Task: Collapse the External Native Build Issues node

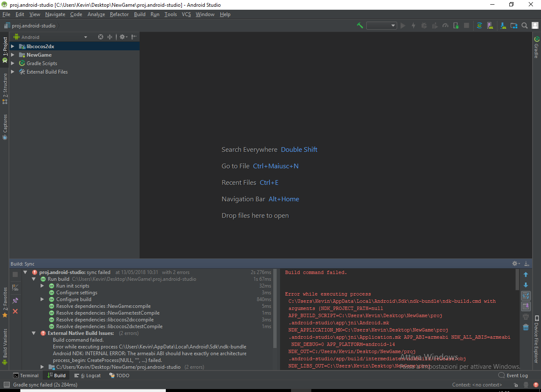Action: coord(34,333)
